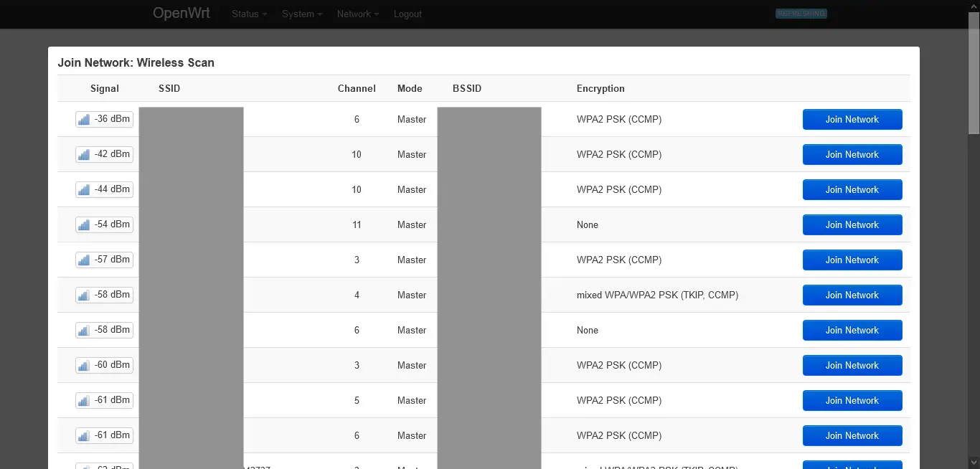Select Logout from the navigation bar

[407, 14]
